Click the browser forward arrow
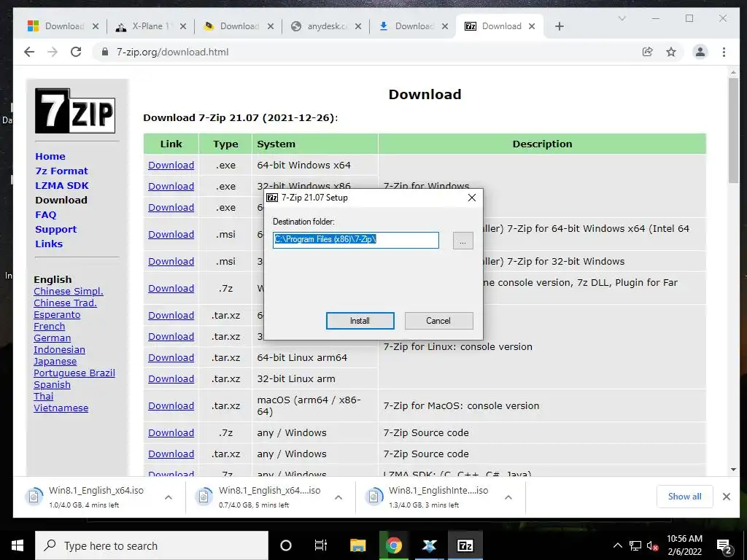747x560 pixels. 53,52
